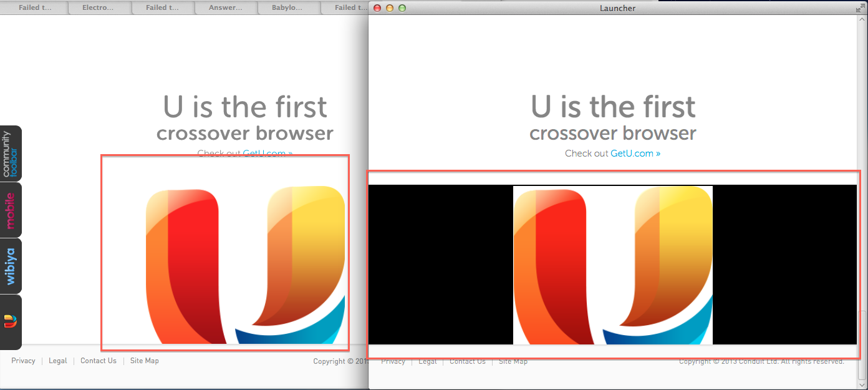Click the Launcher window vertical scrollbar
The height and width of the screenshot is (390, 868).
point(862,187)
